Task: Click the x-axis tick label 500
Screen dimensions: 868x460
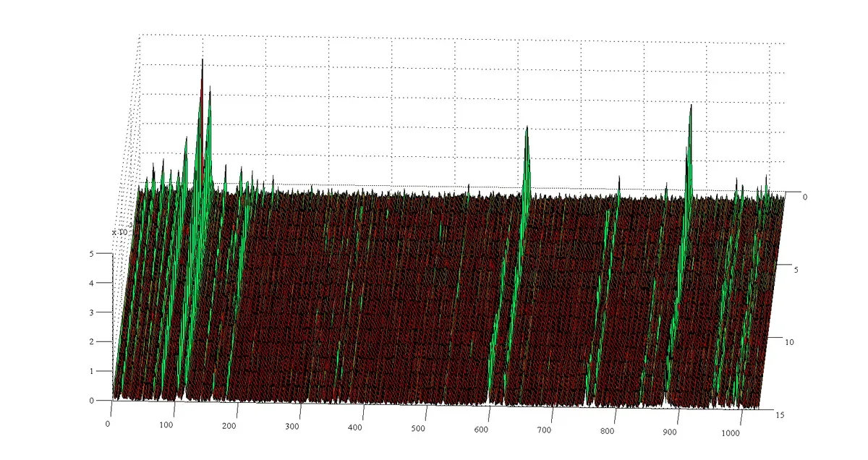Action: pos(418,430)
